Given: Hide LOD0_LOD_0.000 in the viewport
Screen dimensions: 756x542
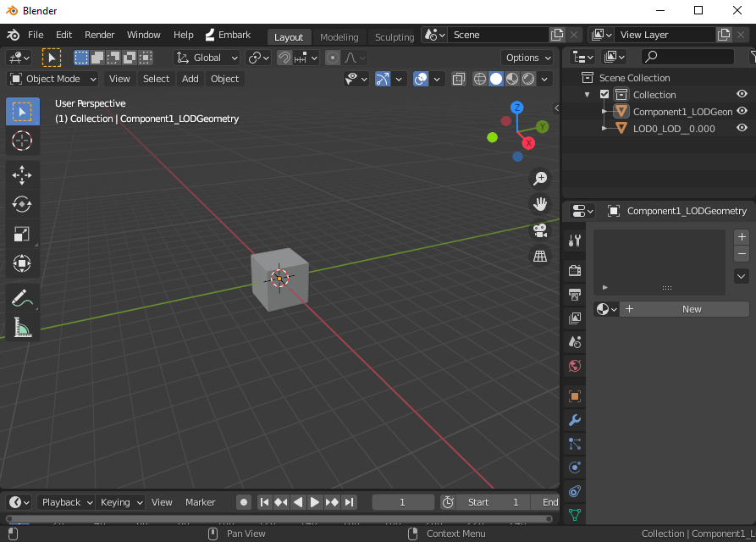Looking at the screenshot, I should click(742, 128).
